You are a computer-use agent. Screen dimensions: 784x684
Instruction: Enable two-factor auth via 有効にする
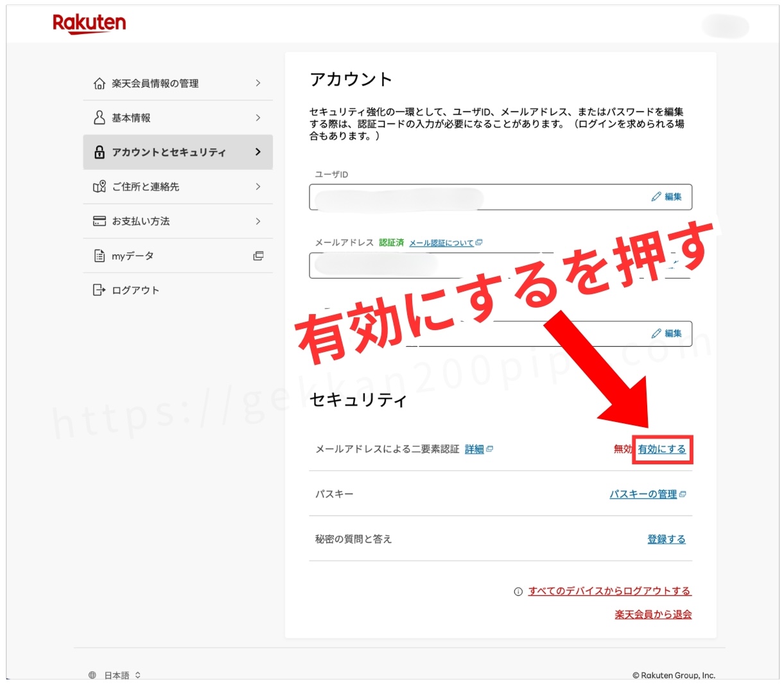coord(661,450)
